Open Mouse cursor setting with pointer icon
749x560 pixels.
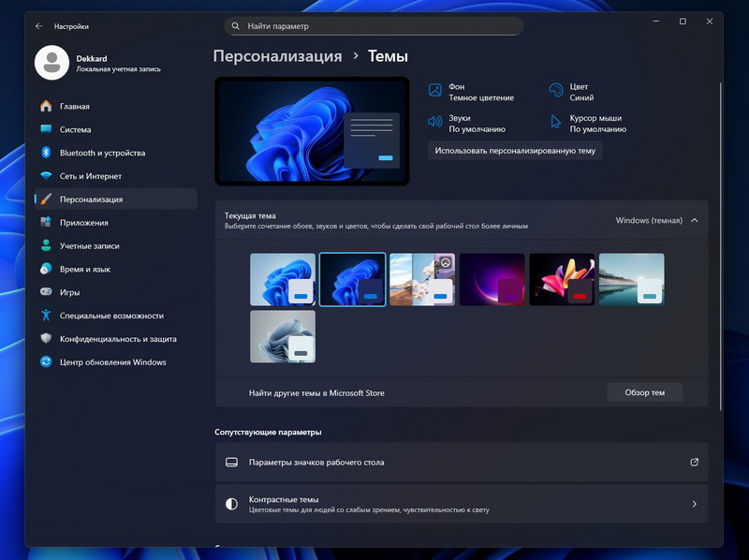click(555, 123)
